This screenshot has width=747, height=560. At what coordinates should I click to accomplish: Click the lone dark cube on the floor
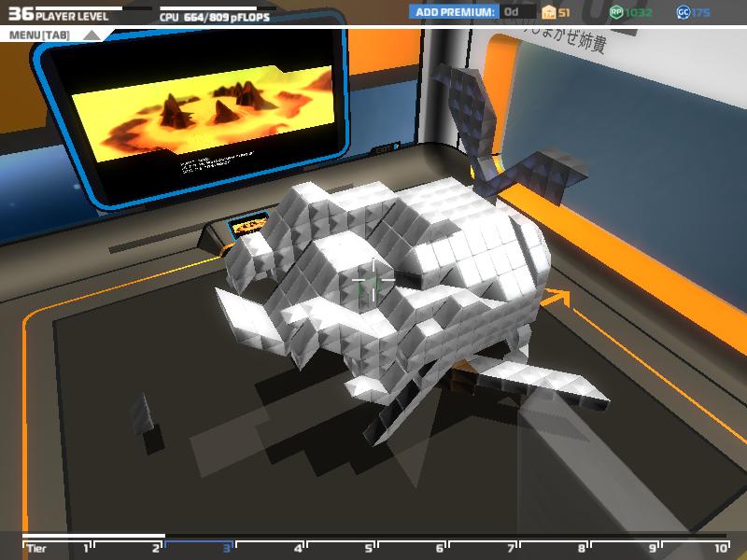pyautogui.click(x=142, y=414)
